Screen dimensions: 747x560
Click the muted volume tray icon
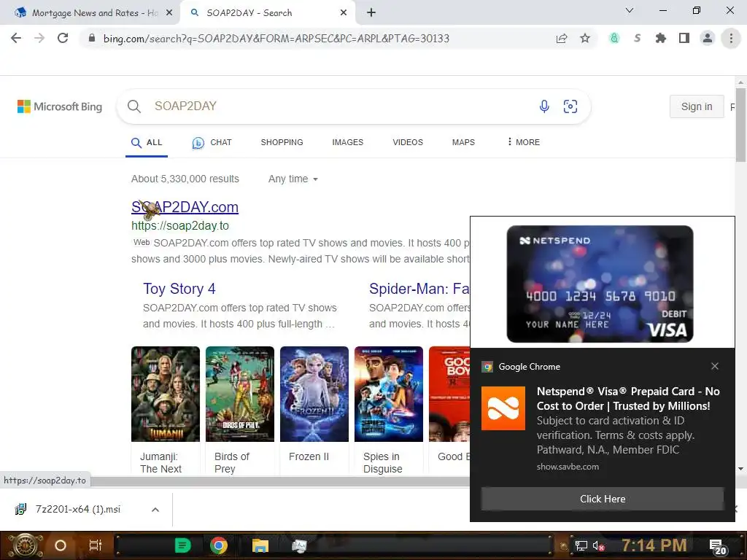pyautogui.click(x=598, y=545)
